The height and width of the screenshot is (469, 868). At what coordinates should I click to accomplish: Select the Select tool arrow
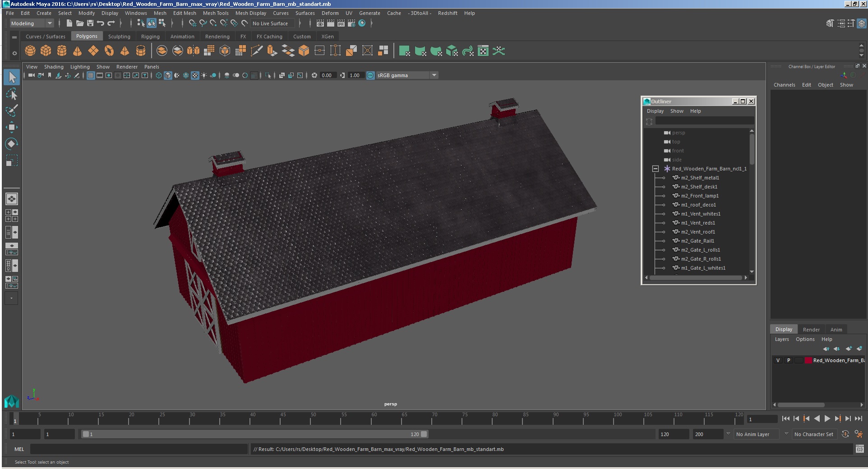tap(12, 78)
